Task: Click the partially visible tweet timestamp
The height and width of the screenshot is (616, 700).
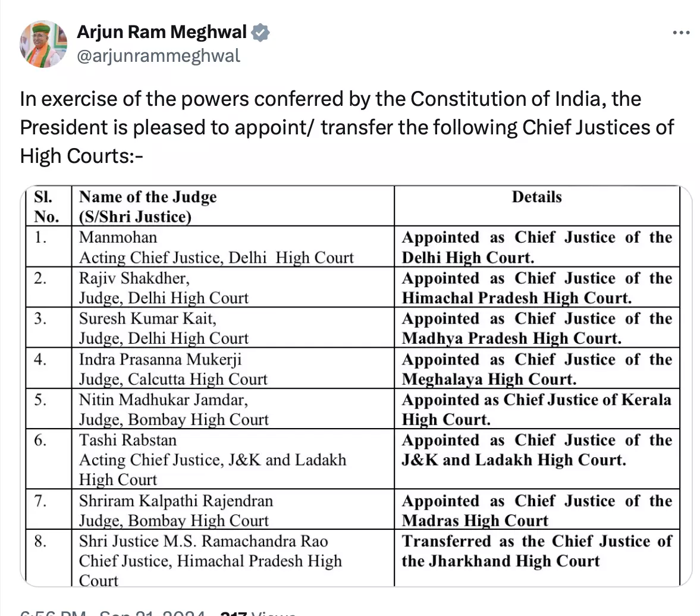Action: [x=113, y=612]
